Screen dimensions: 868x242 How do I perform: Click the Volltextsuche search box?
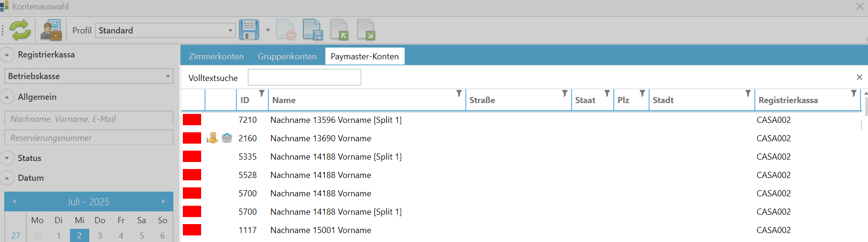305,77
